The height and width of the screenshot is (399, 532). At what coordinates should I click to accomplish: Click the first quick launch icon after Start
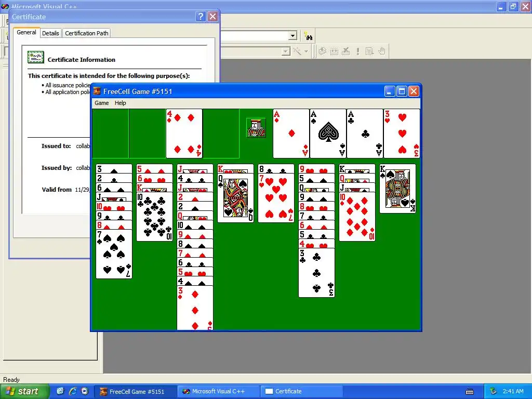click(60, 391)
